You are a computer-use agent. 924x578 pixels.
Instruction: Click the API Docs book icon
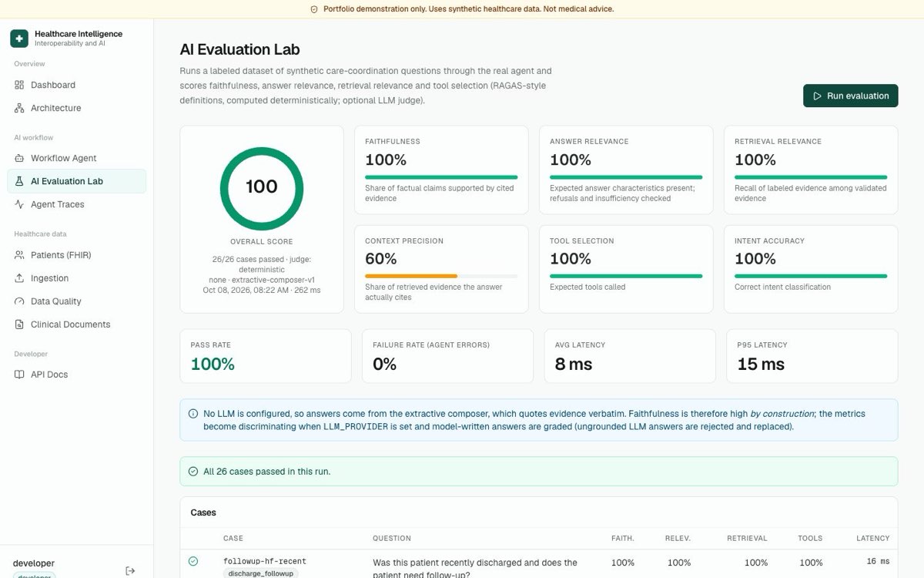point(19,375)
